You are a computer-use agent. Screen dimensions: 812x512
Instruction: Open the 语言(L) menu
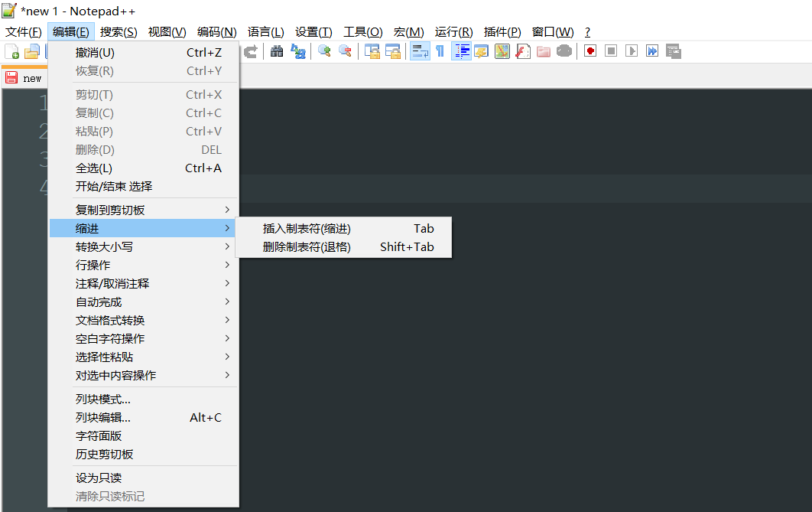[x=265, y=32]
